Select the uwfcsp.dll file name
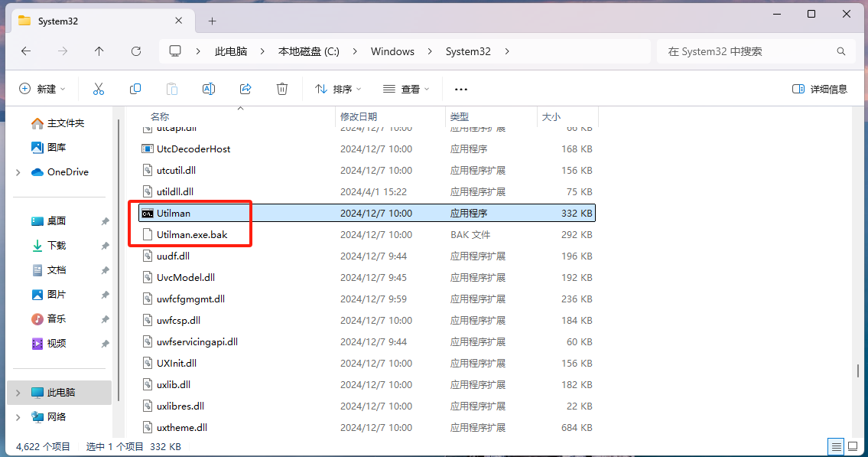 pos(178,321)
